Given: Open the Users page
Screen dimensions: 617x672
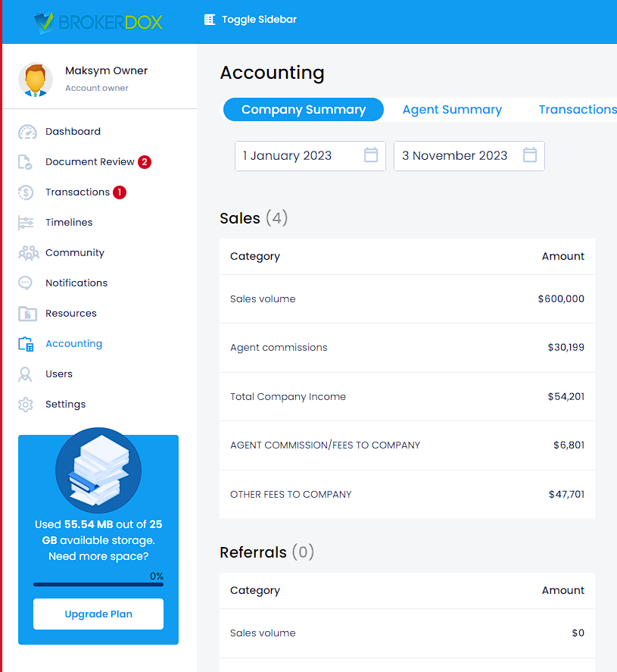Looking at the screenshot, I should (59, 374).
